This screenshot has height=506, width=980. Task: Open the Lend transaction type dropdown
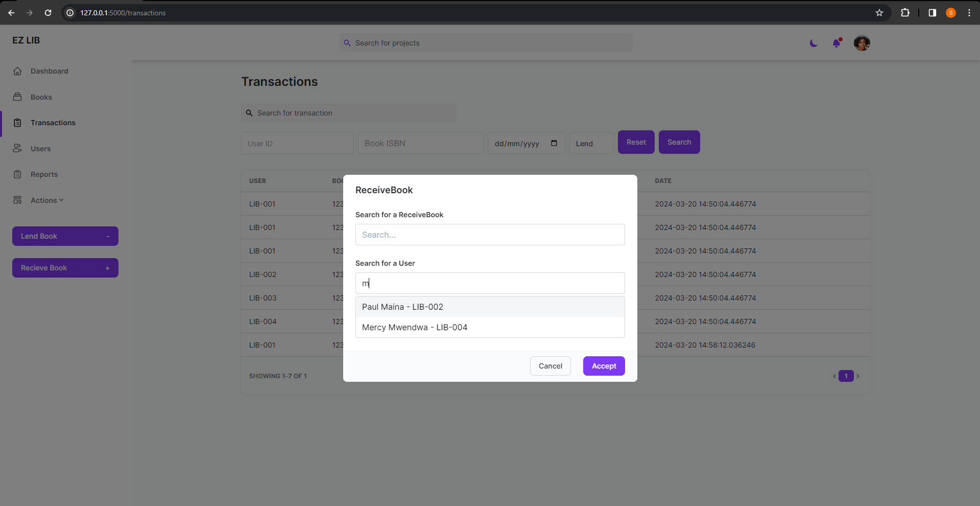591,143
